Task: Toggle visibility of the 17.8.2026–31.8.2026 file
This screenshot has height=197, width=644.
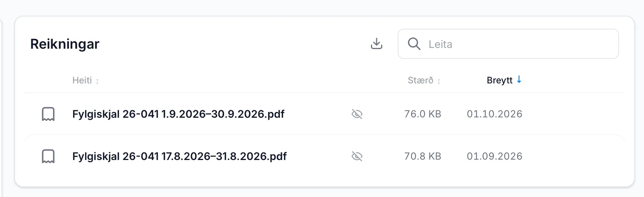Action: point(357,156)
